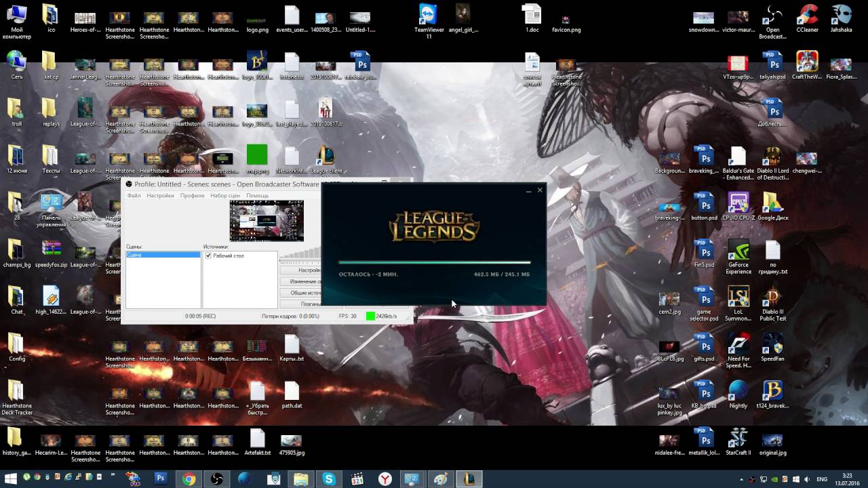This screenshot has width=868, height=488.
Task: Open the Diablo II Lord of Destruction icon
Action: [x=772, y=163]
